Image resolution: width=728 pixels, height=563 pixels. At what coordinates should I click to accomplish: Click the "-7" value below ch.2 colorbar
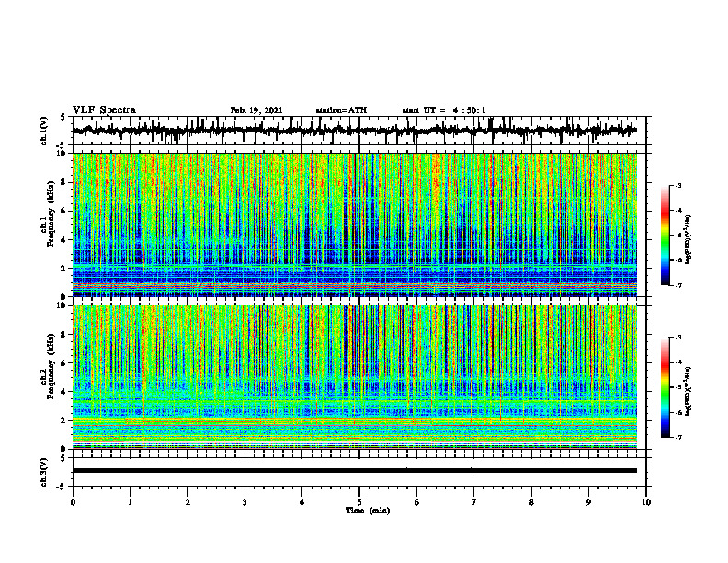[678, 438]
